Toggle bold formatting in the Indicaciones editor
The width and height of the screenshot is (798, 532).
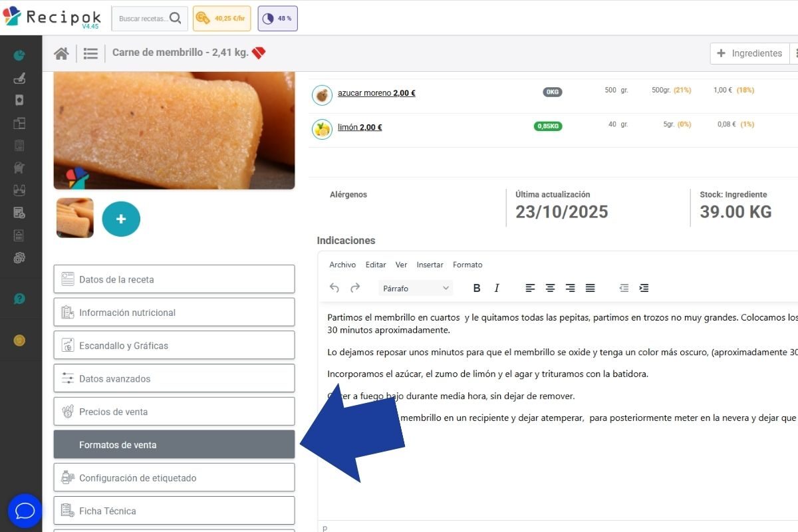point(477,287)
